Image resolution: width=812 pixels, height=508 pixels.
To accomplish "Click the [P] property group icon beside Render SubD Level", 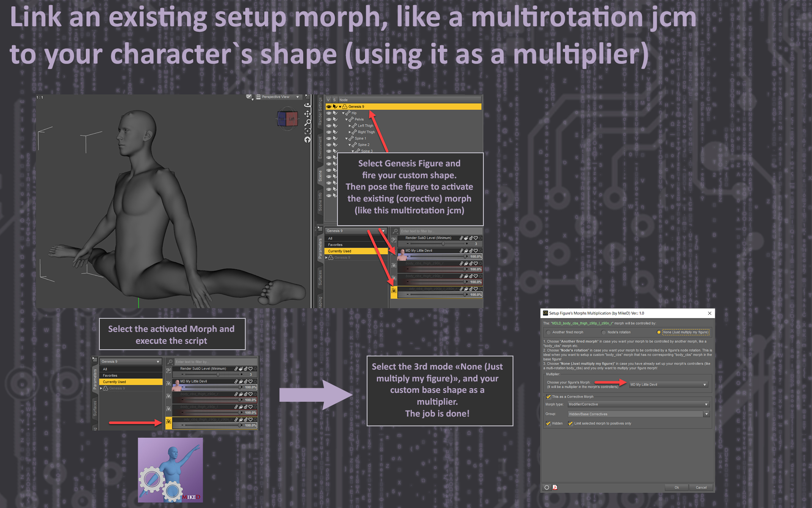I will pyautogui.click(x=394, y=240).
